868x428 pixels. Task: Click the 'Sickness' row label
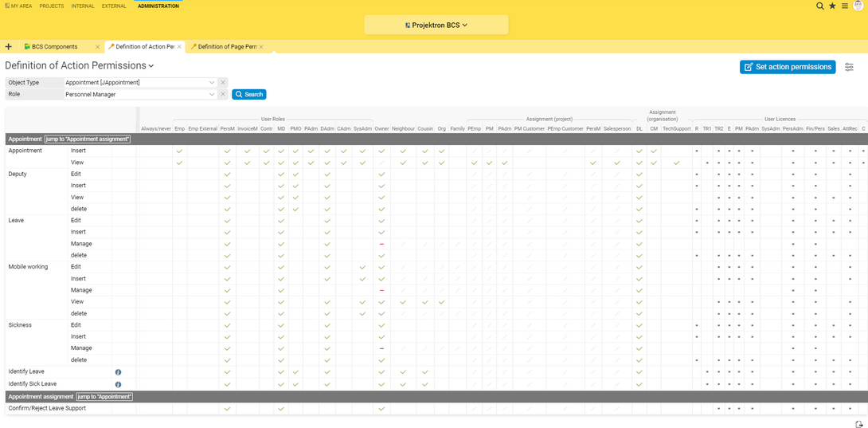point(20,325)
